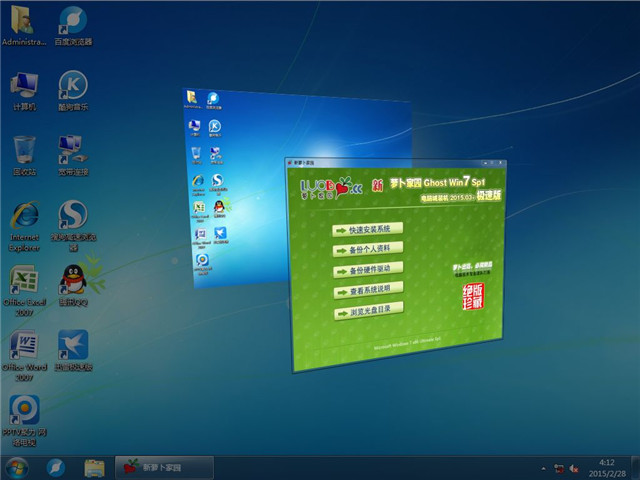Click the 极速版 label in the green window
The image size is (640, 480).
coord(489,196)
